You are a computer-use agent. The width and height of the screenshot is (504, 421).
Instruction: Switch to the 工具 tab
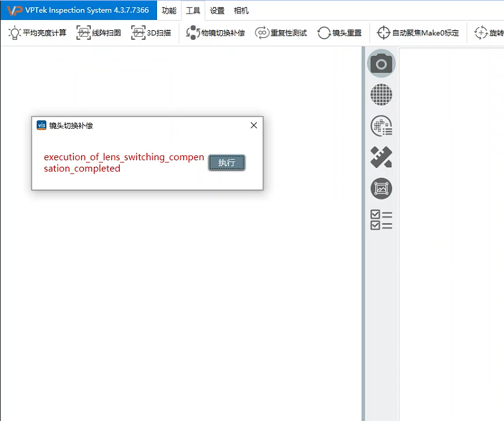click(x=193, y=10)
